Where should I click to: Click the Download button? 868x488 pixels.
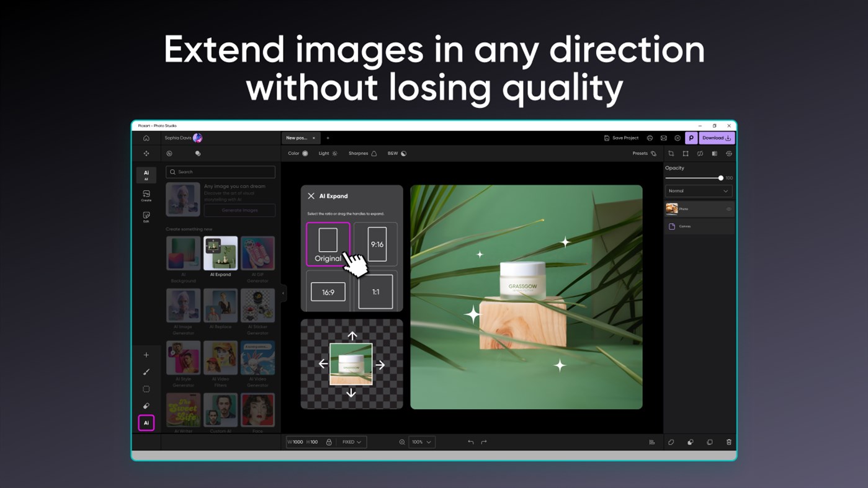point(716,138)
